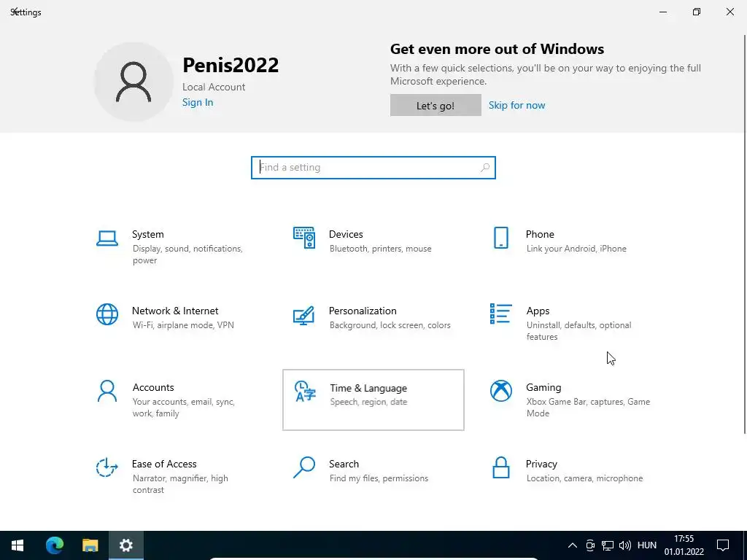Screen dimensions: 747x560
Task: Click "Location, camera, microphone" description
Action: coord(584,478)
